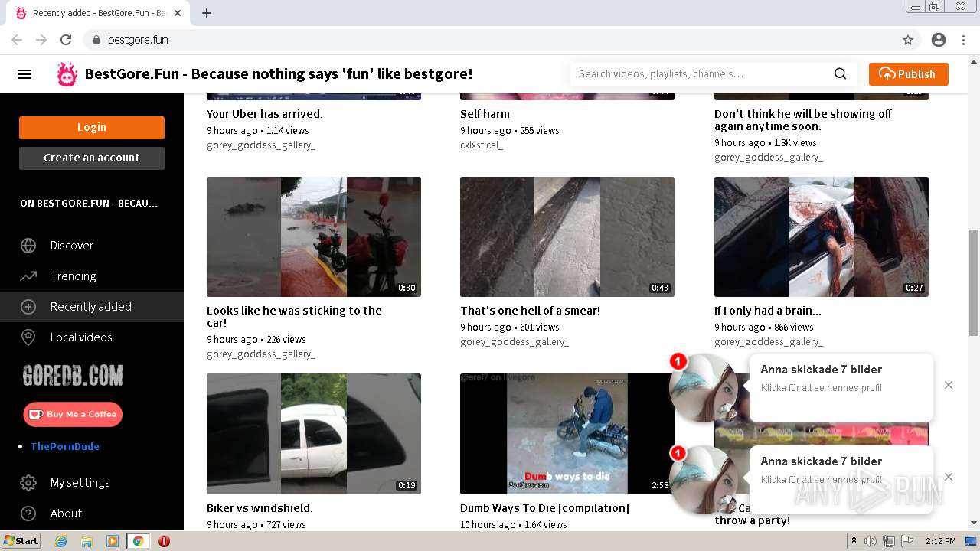Open cxlxstical_ channel link
This screenshot has width=980, height=551.
tap(482, 145)
